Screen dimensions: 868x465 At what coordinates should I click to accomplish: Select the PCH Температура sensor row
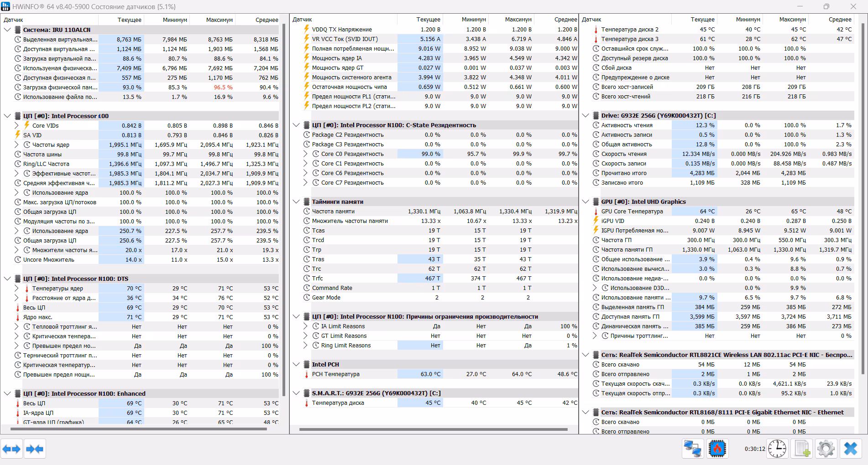tap(335, 374)
